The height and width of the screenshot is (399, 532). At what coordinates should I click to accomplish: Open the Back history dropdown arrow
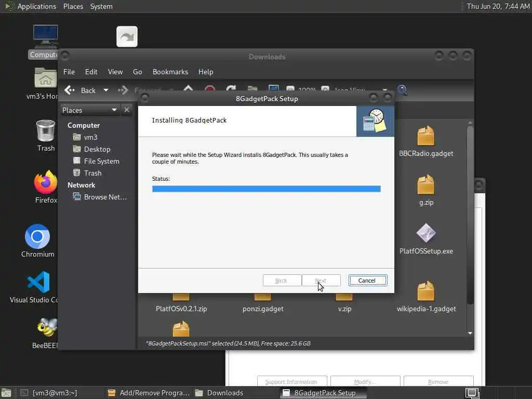tap(106, 90)
